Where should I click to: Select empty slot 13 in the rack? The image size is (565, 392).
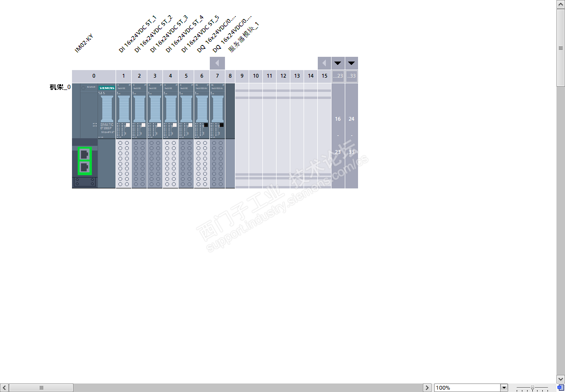click(297, 135)
